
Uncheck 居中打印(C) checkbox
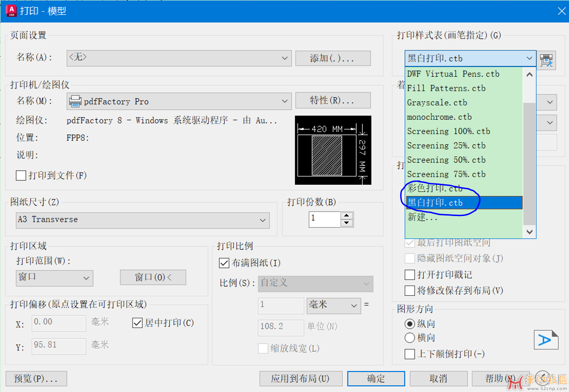(137, 323)
